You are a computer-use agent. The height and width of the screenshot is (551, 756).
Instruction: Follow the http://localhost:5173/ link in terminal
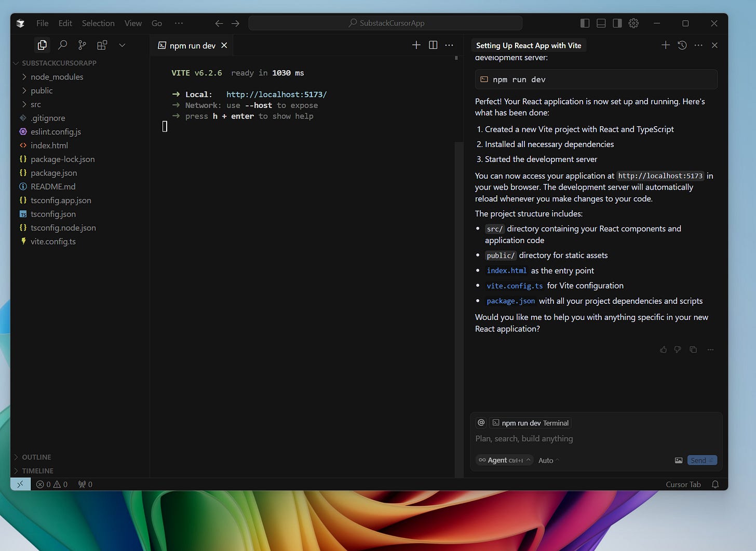pyautogui.click(x=277, y=95)
